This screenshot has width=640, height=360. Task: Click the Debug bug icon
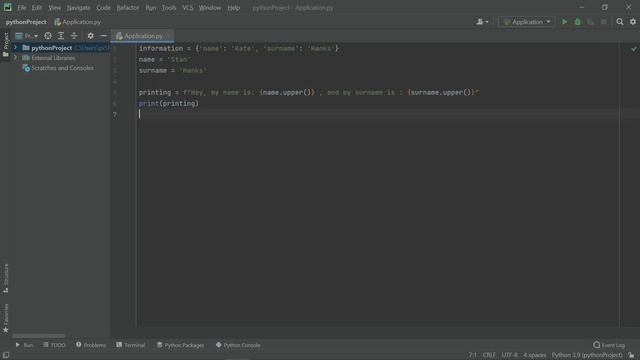coord(578,22)
